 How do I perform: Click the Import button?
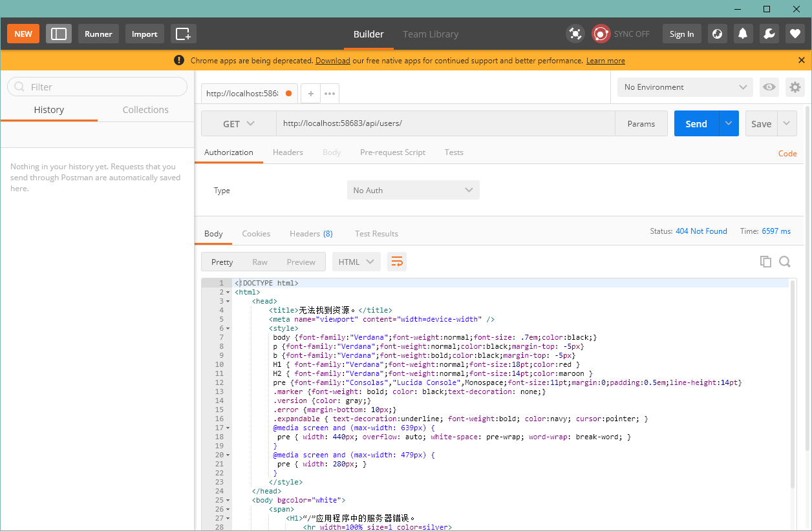[x=145, y=34]
